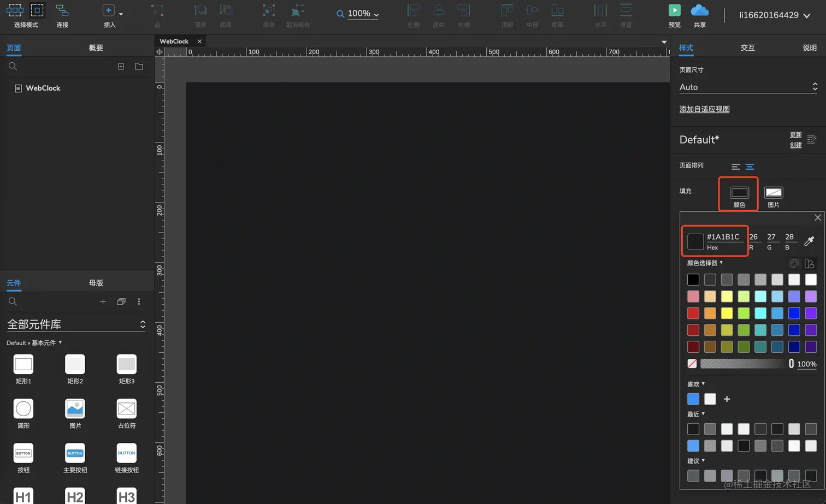826x504 pixels.
Task: Click the #1A1B1C Hex input field
Action: [725, 237]
